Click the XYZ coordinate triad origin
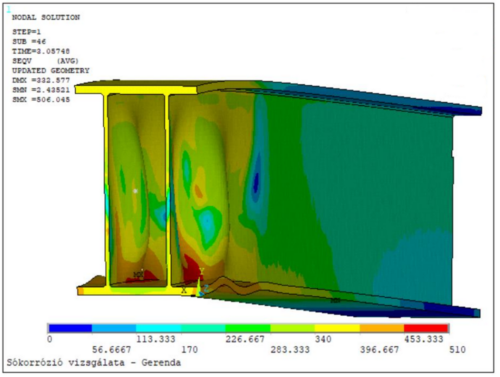500x377 pixels. 199,292
